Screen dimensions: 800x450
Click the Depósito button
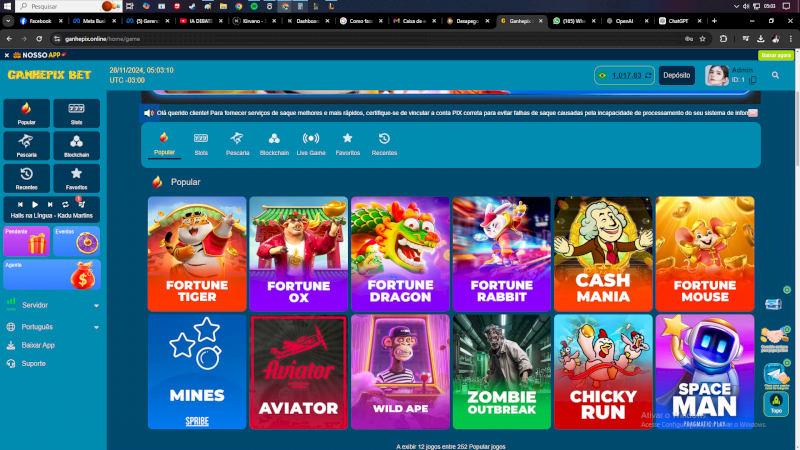click(x=677, y=76)
